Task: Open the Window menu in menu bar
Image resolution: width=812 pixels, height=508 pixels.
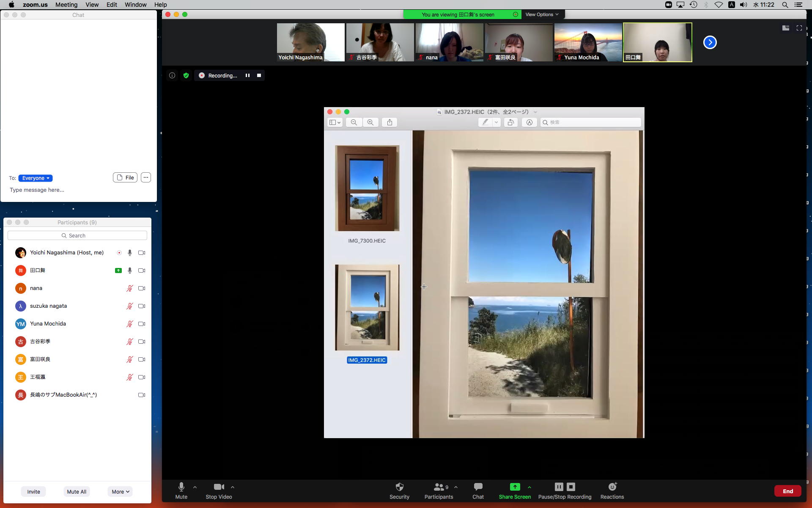Action: [135, 5]
